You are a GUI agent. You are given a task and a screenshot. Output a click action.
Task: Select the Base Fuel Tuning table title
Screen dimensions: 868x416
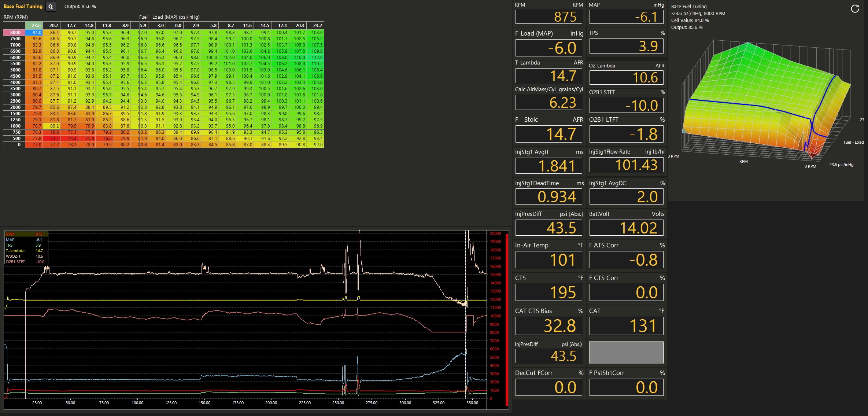pyautogui.click(x=23, y=6)
